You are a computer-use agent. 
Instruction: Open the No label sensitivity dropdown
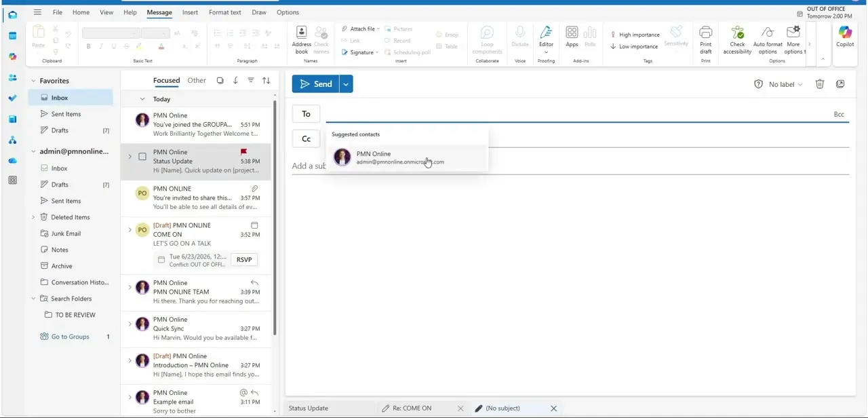click(x=778, y=84)
